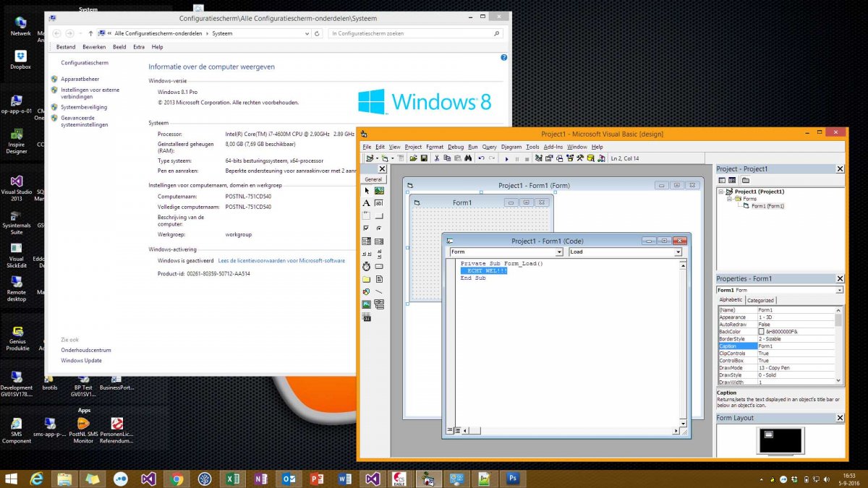Screen dimensions: 868x488
Task: Select Form1 (Form1) in the project tree
Action: (767, 206)
